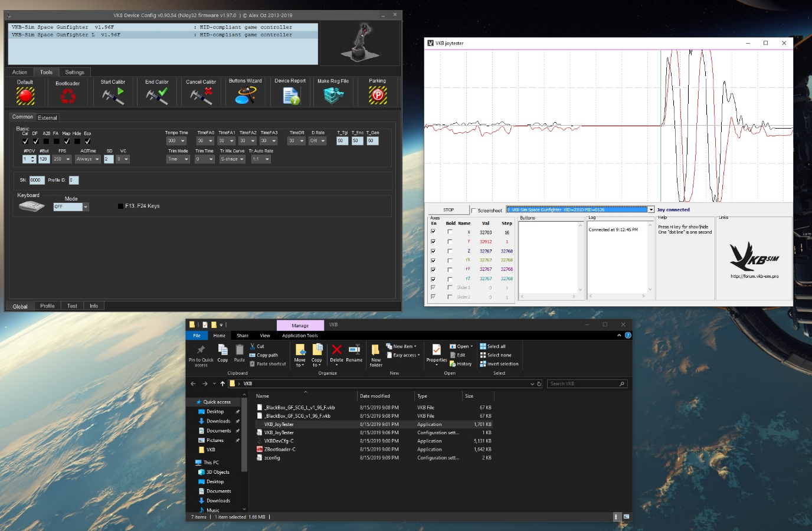Generate a Device Report
This screenshot has width=812, height=531.
290,96
